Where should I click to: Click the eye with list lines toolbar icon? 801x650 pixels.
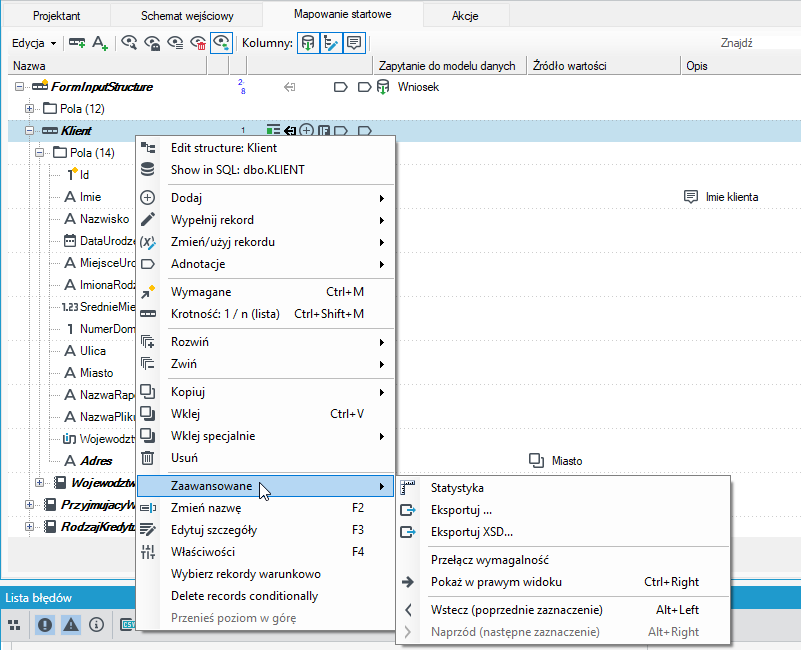[175, 43]
